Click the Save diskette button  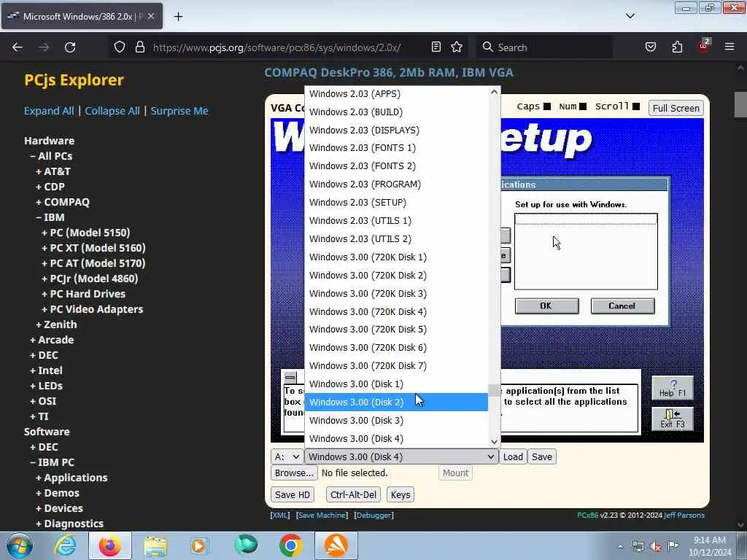(542, 456)
